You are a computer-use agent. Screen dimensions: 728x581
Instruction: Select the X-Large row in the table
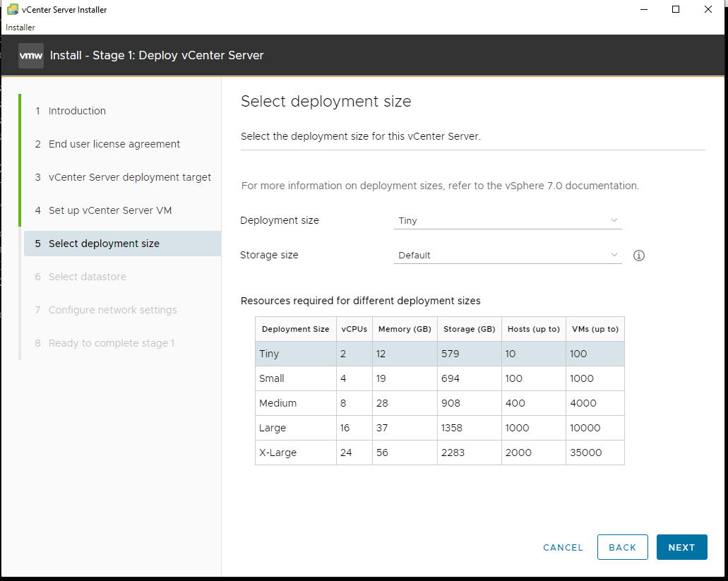tap(440, 453)
